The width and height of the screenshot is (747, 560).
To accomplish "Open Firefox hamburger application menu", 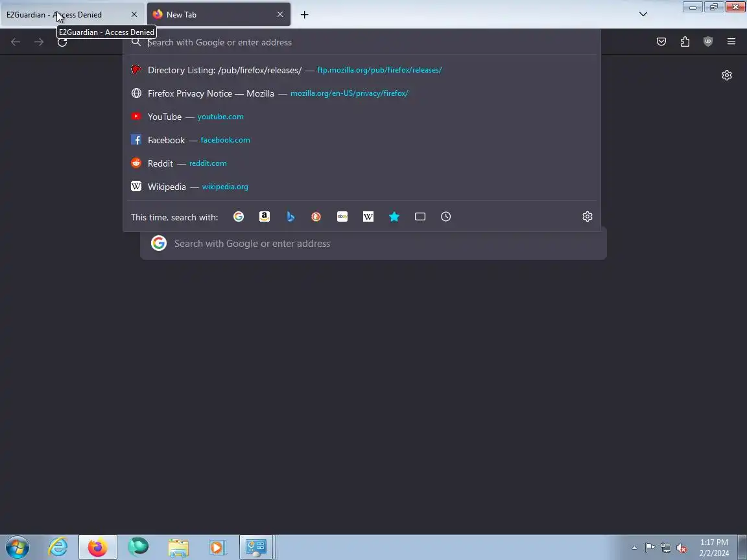I will pos(731,42).
